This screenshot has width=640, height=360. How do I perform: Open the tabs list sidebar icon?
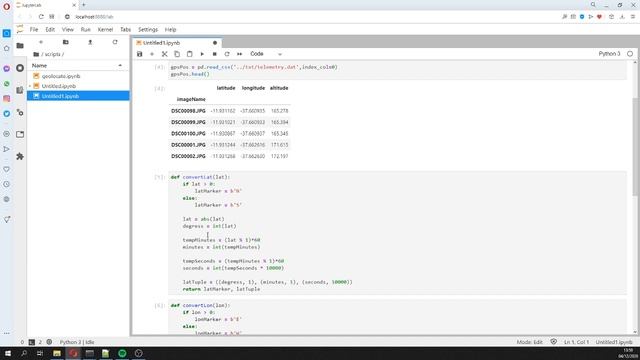point(20,134)
